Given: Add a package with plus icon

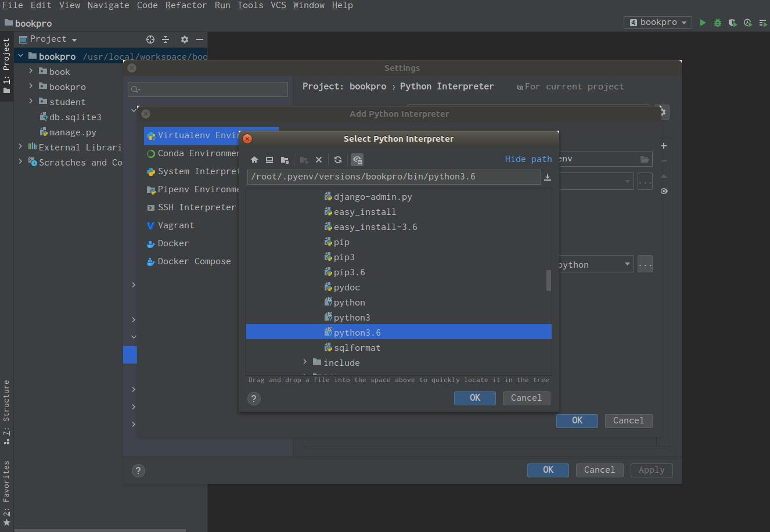Looking at the screenshot, I should point(664,146).
